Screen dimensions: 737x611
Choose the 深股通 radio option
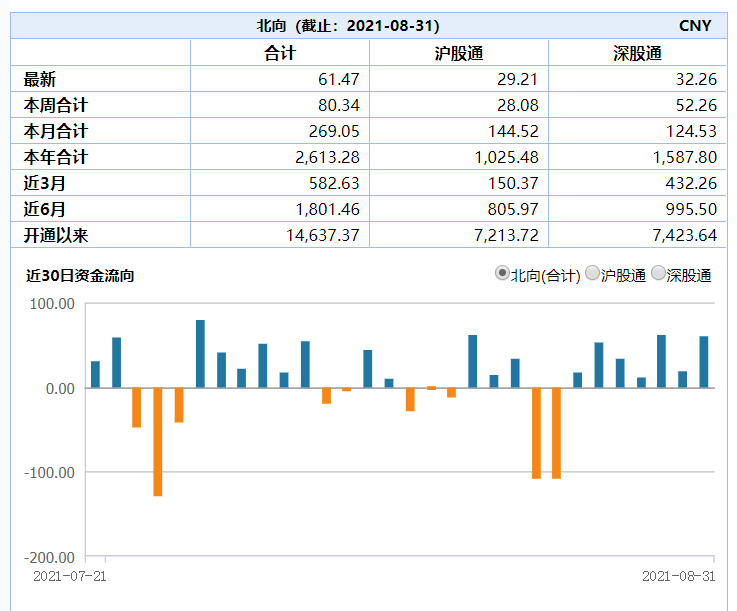[x=658, y=274]
